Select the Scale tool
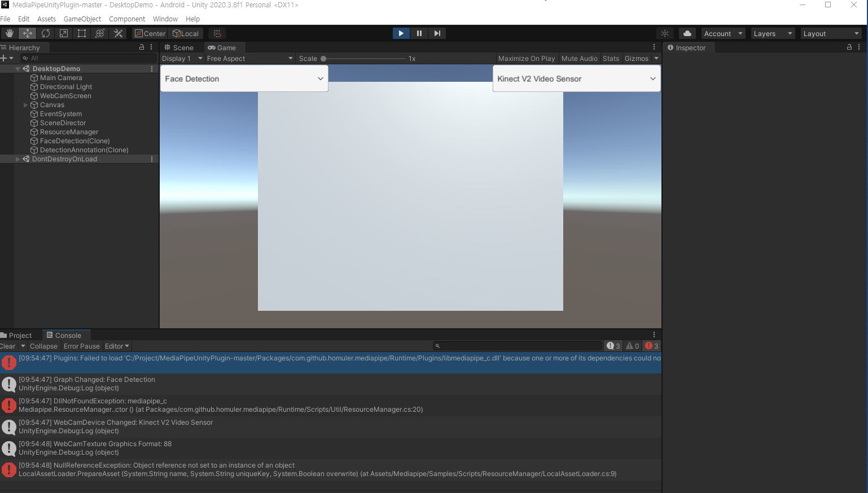The width and height of the screenshot is (868, 493). coord(64,33)
